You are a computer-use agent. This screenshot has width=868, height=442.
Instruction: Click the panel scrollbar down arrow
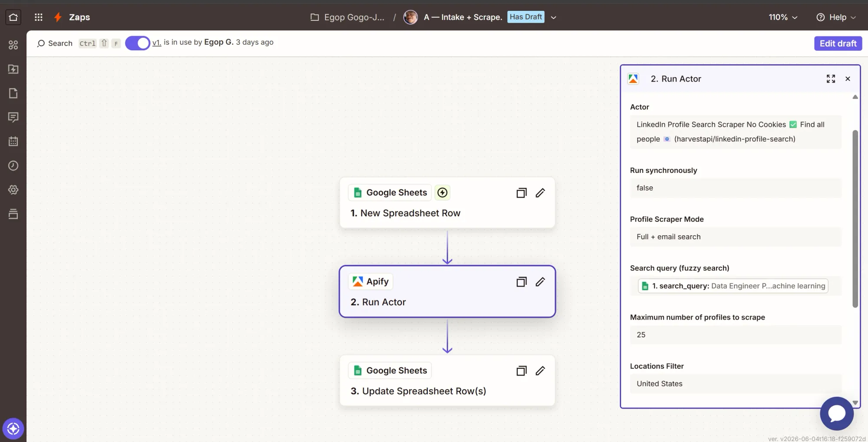coord(855,403)
